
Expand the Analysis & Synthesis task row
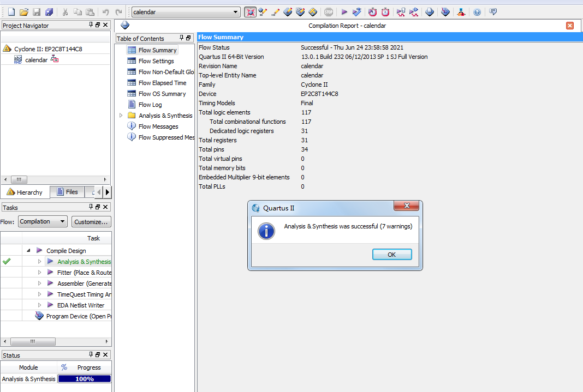click(x=39, y=261)
